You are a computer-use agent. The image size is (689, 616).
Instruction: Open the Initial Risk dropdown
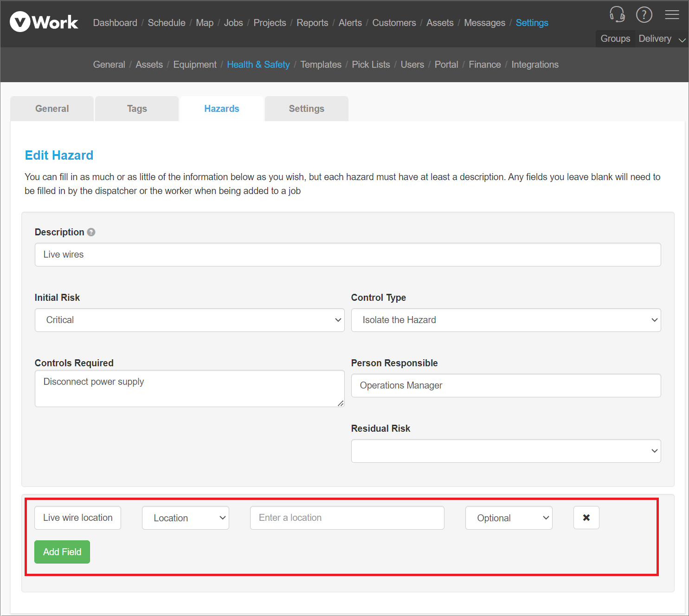tap(189, 320)
